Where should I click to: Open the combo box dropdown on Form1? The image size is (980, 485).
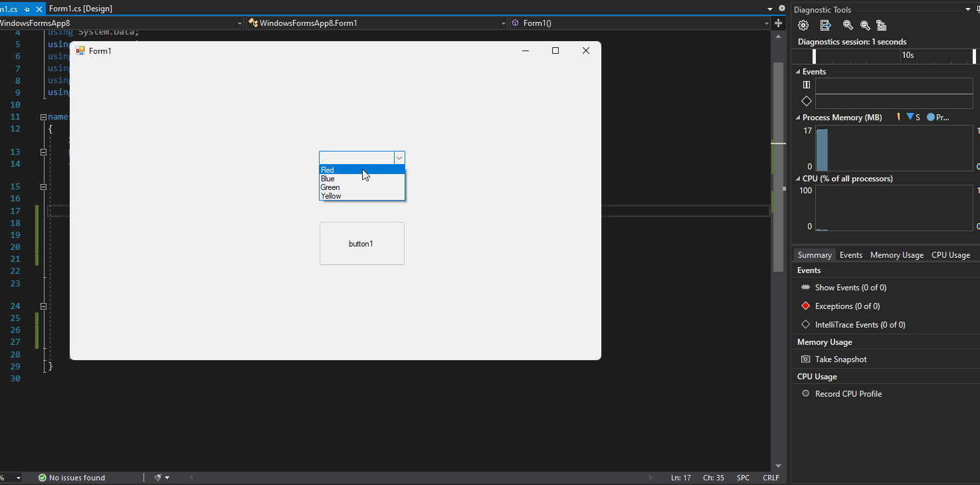(x=399, y=157)
